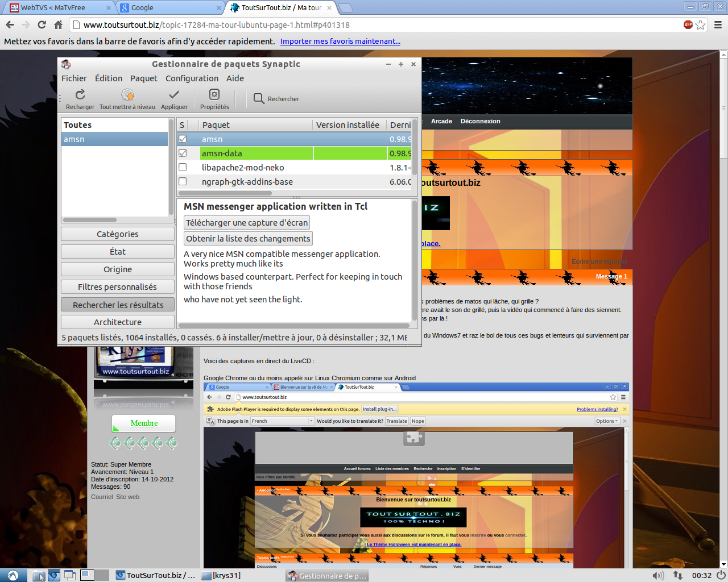Click the Recharger toolbar icon in Synaptic
Viewport: 728px width, 582px height.
[80, 94]
